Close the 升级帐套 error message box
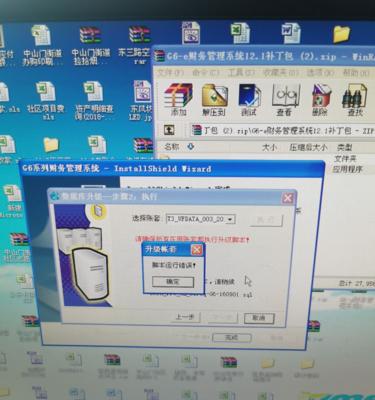This screenshot has height=400, width=375. pos(197,250)
